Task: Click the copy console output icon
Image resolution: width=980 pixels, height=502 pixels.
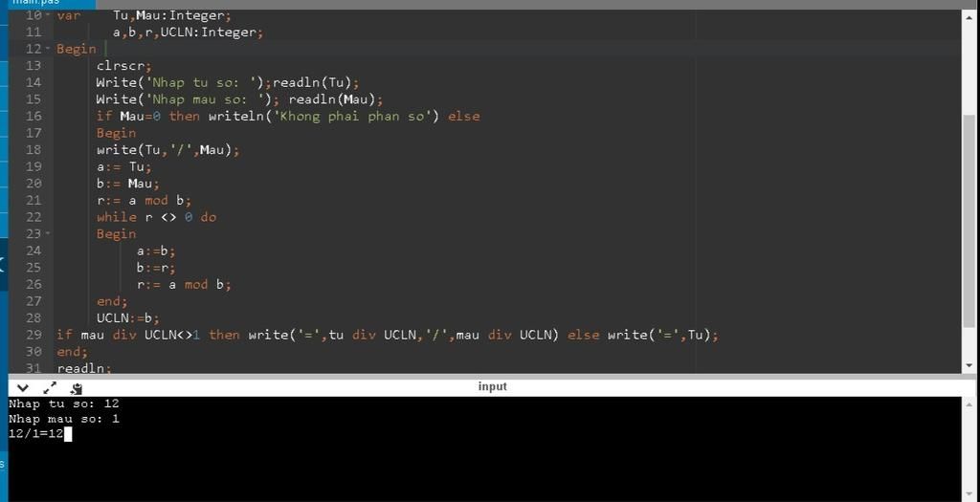Action: tap(77, 388)
